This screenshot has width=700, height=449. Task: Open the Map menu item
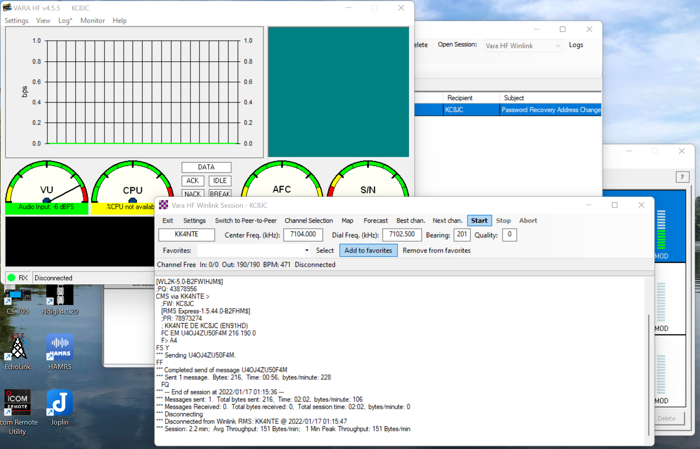[x=347, y=220]
